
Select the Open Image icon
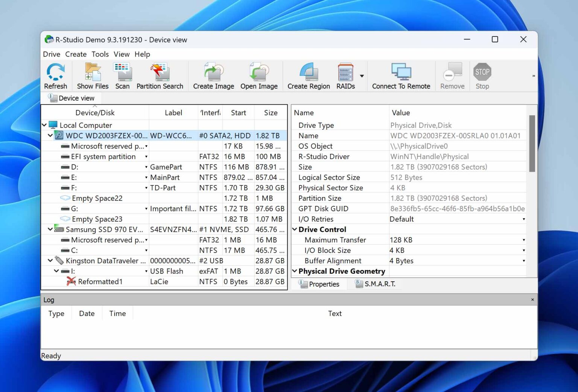click(x=259, y=75)
